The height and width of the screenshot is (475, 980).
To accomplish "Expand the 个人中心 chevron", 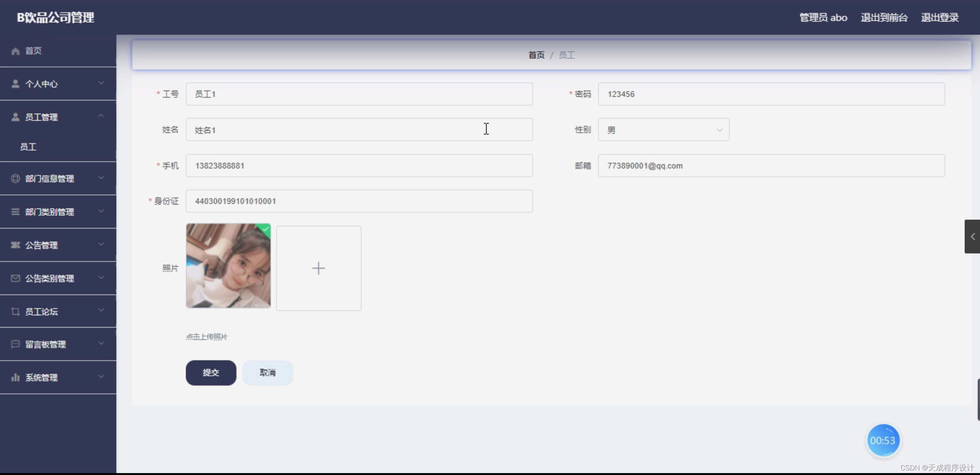I will [101, 83].
